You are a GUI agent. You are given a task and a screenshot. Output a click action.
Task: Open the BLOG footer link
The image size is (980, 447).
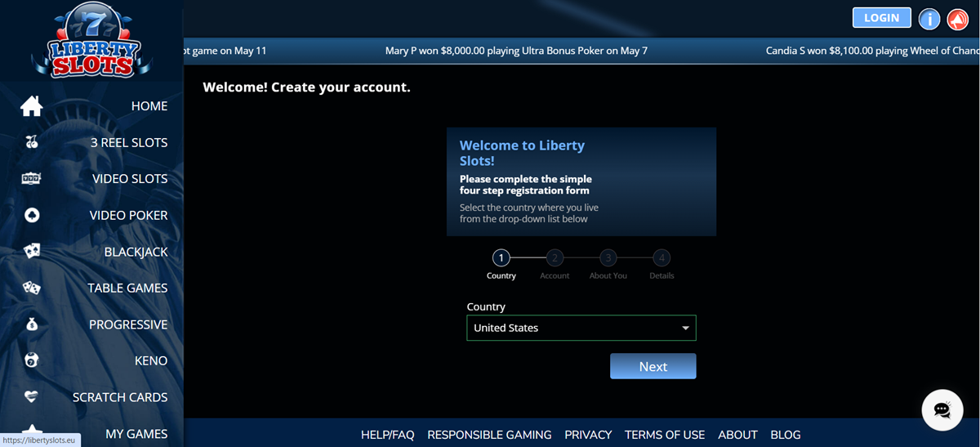coord(786,435)
